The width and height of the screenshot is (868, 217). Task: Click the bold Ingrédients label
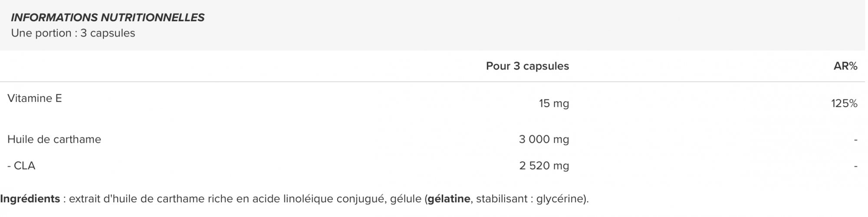pos(30,199)
